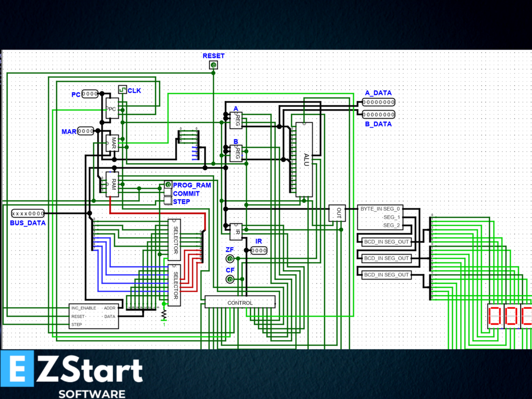This screenshot has height=399, width=532.
Task: Toggle the PROG_RAM switch
Action: point(168,185)
